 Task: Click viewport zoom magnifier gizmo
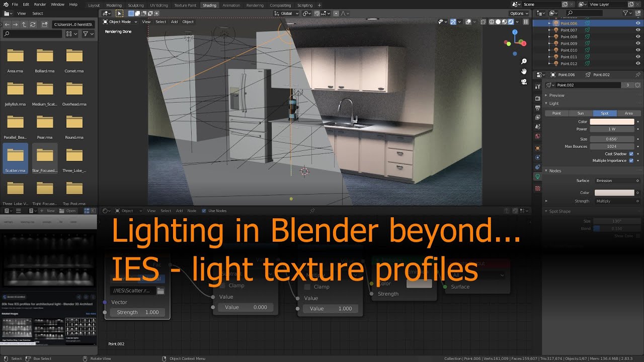point(524,61)
